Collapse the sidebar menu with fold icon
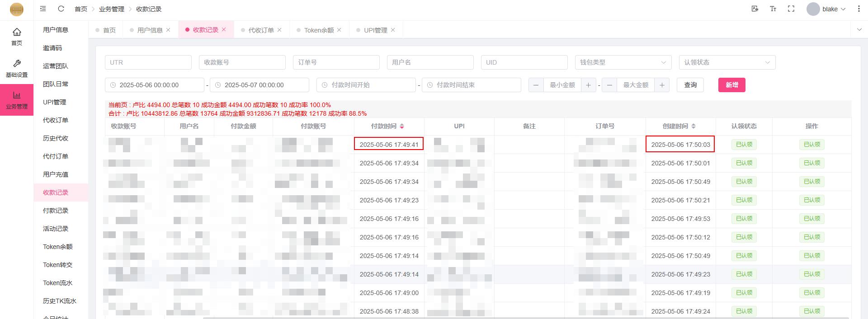Screen dimensions: 868x319 point(43,9)
